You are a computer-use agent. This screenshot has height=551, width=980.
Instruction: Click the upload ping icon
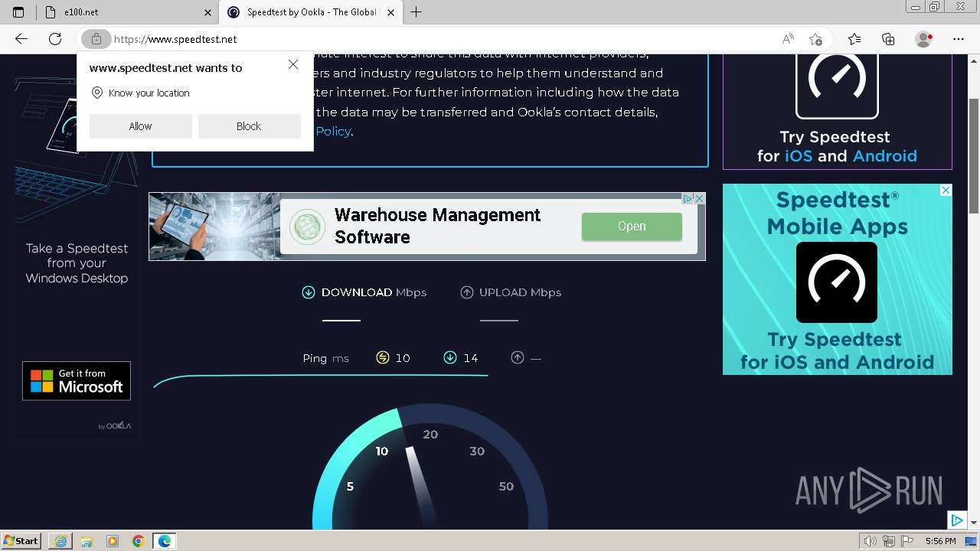pos(518,357)
